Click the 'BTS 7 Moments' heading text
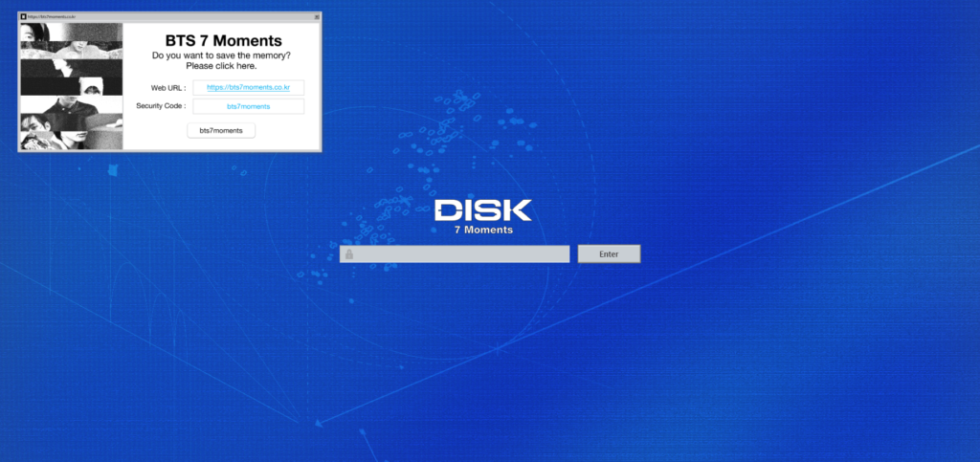Viewport: 980px width, 462px height. coord(223,41)
